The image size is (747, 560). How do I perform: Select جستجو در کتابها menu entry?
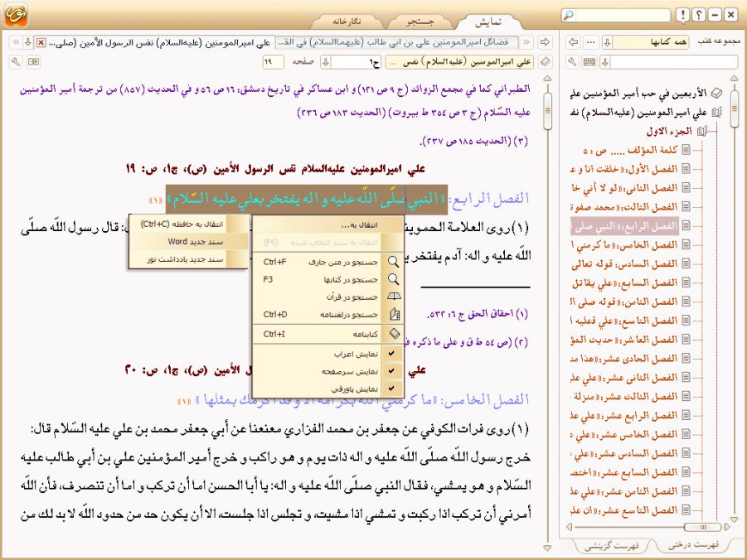point(328,279)
